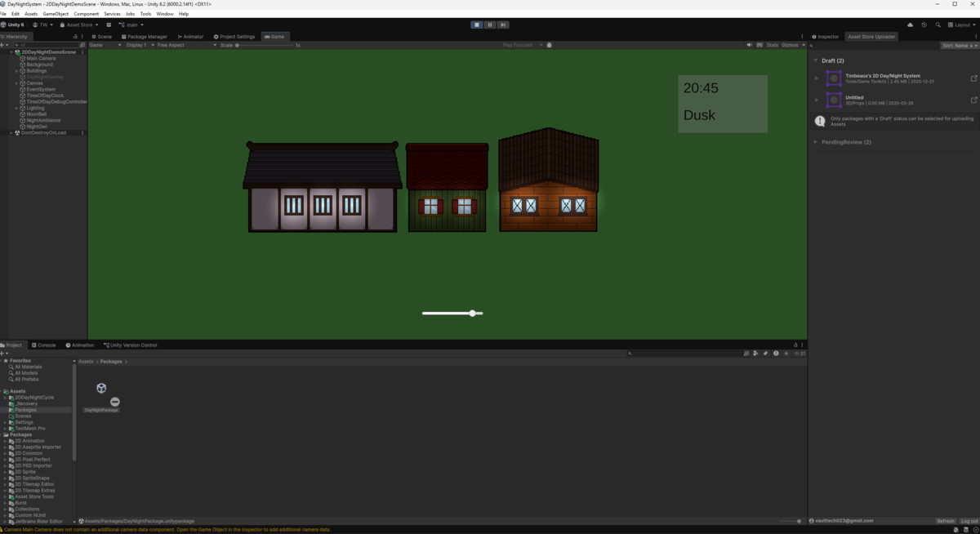980x534 pixels.
Task: Open the cloud services icon
Action: tap(911, 24)
